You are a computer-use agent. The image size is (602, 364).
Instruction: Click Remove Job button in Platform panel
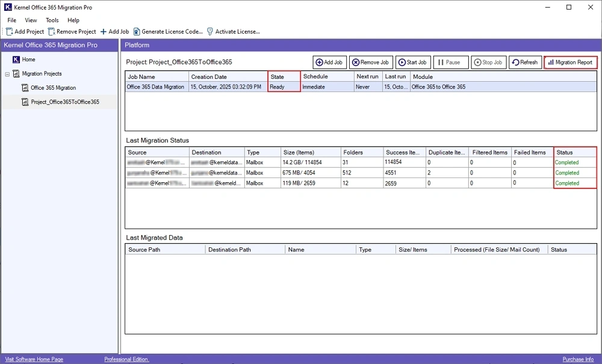point(370,63)
